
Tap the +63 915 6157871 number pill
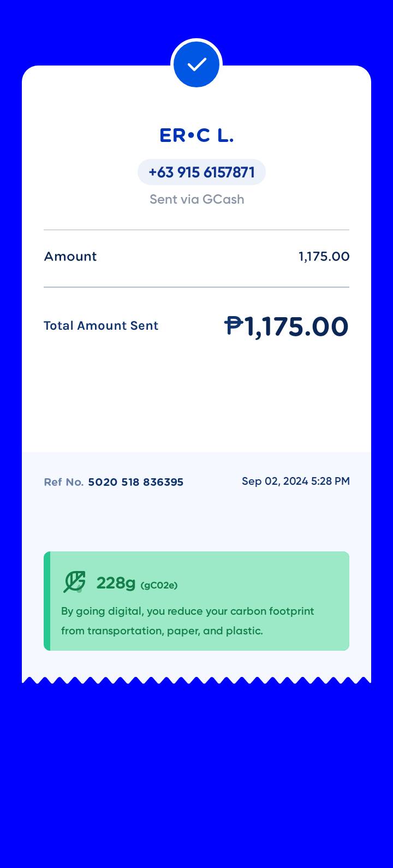201,173
